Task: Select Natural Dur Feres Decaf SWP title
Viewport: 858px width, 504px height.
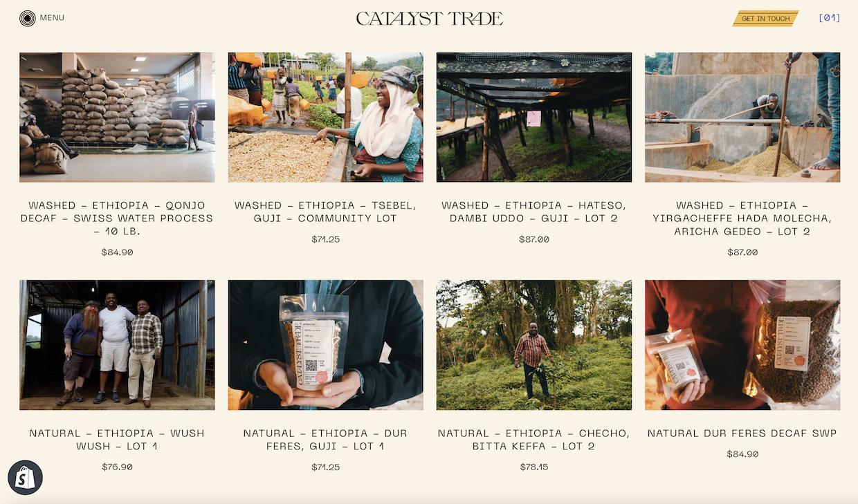Action: pyautogui.click(x=742, y=433)
